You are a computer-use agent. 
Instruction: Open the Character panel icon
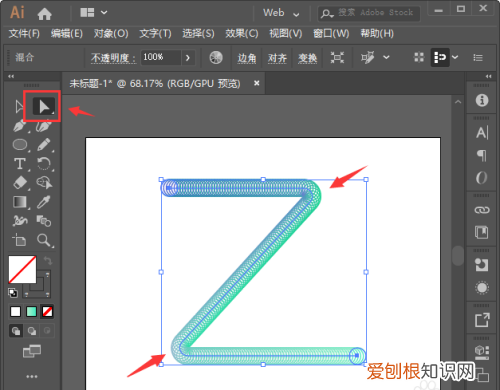[x=482, y=132]
